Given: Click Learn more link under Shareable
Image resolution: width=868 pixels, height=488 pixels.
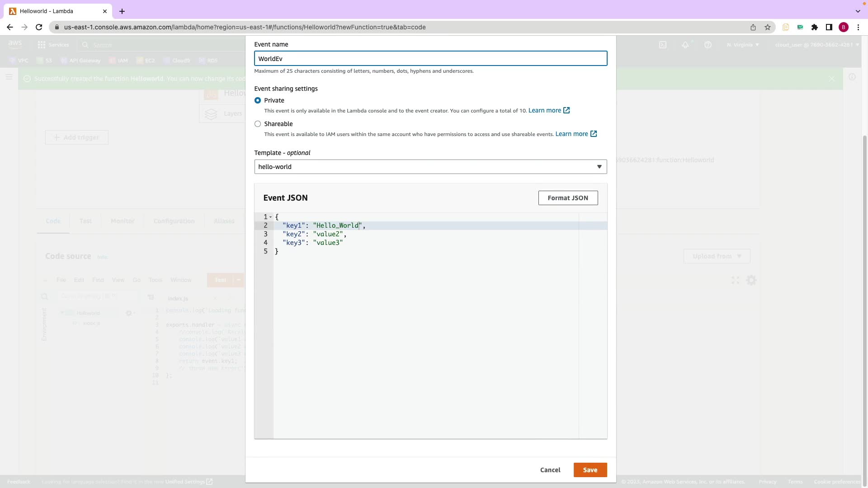Looking at the screenshot, I should point(571,134).
